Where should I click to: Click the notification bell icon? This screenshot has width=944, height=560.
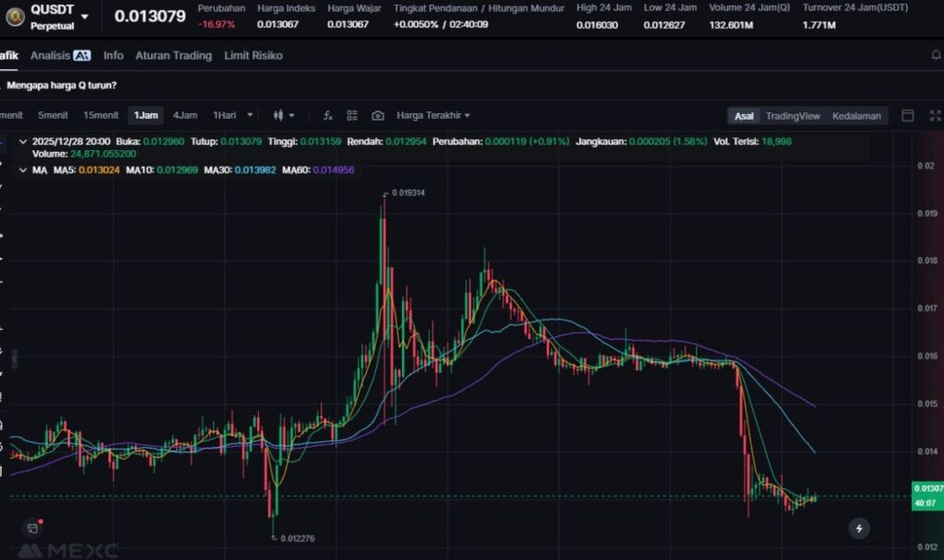(937, 55)
